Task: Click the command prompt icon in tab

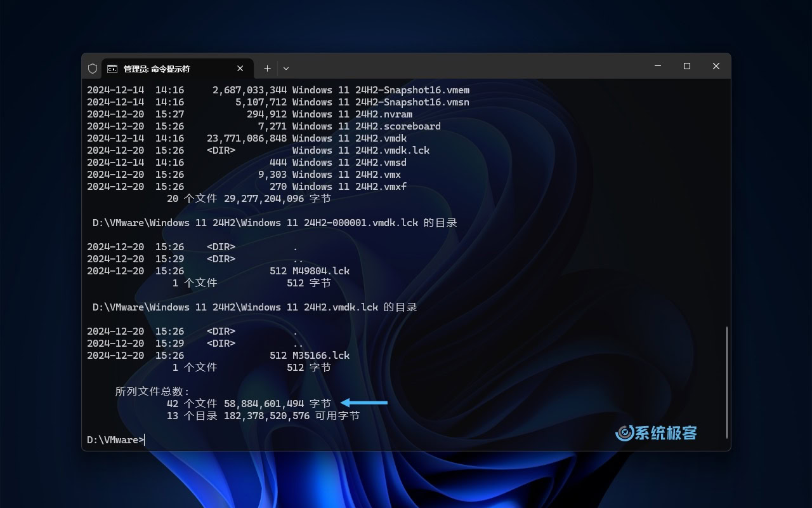Action: [112, 69]
